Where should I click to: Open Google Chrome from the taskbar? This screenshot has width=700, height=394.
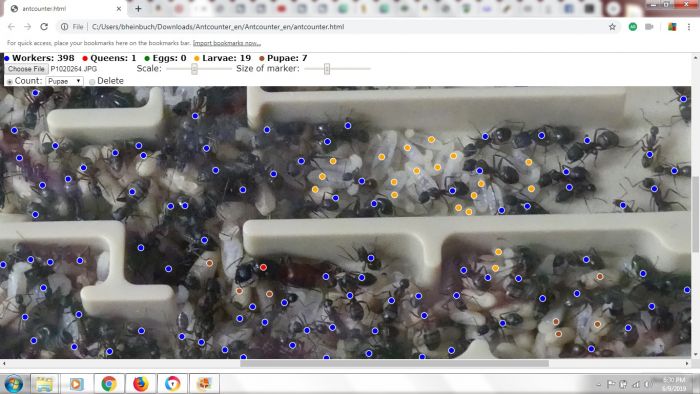click(108, 384)
